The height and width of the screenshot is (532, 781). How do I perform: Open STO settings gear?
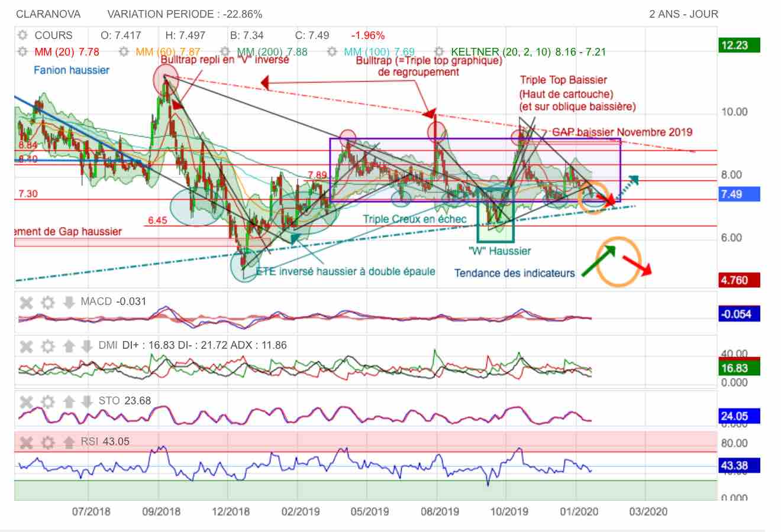48,402
